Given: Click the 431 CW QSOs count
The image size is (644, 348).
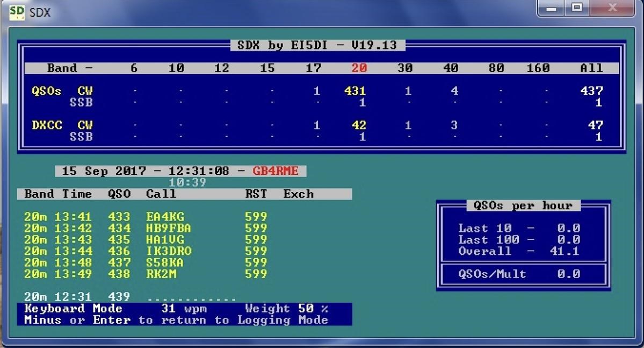Looking at the screenshot, I should click(x=355, y=91).
